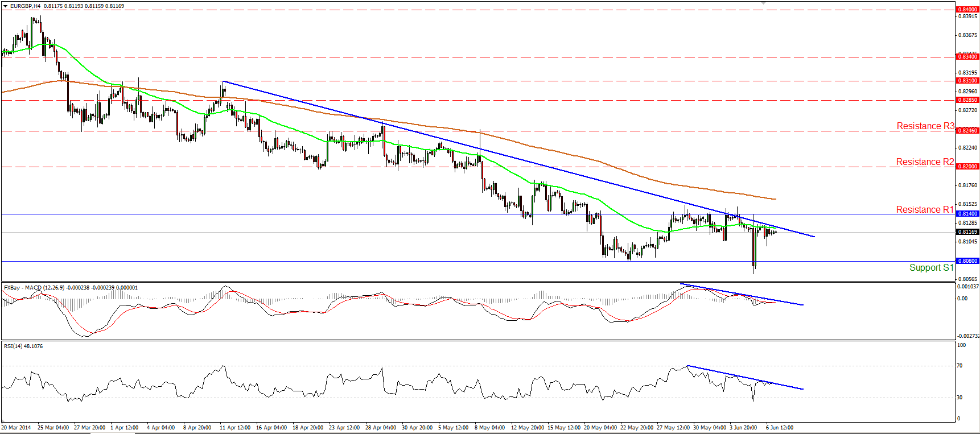Click the FXBay MACD (12,26,9) indicator label
Image resolution: width=980 pixels, height=434 pixels.
click(71, 288)
